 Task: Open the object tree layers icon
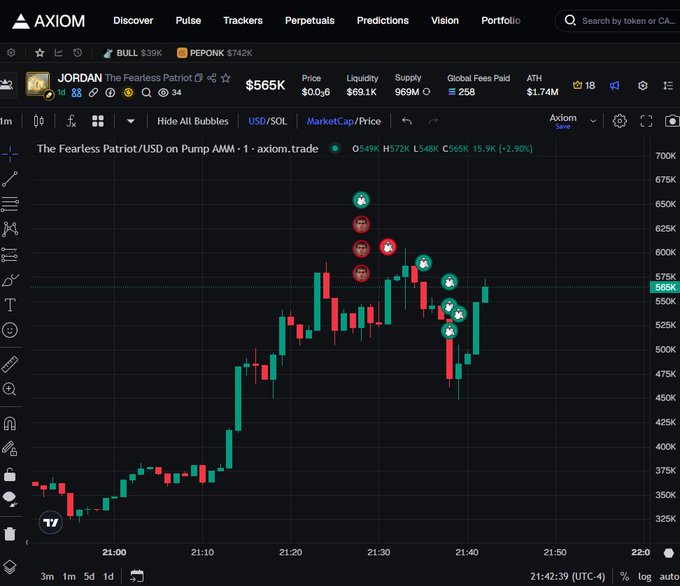[x=10, y=566]
